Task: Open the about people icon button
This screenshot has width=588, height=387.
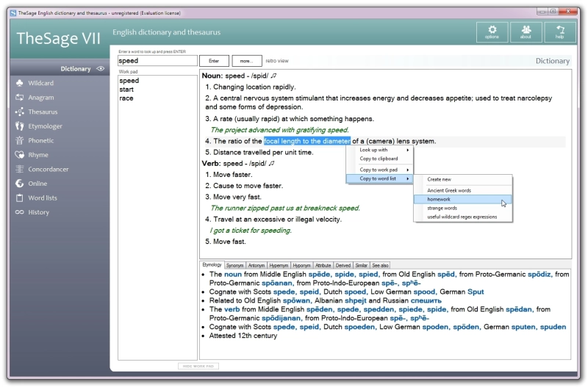Action: 526,32
